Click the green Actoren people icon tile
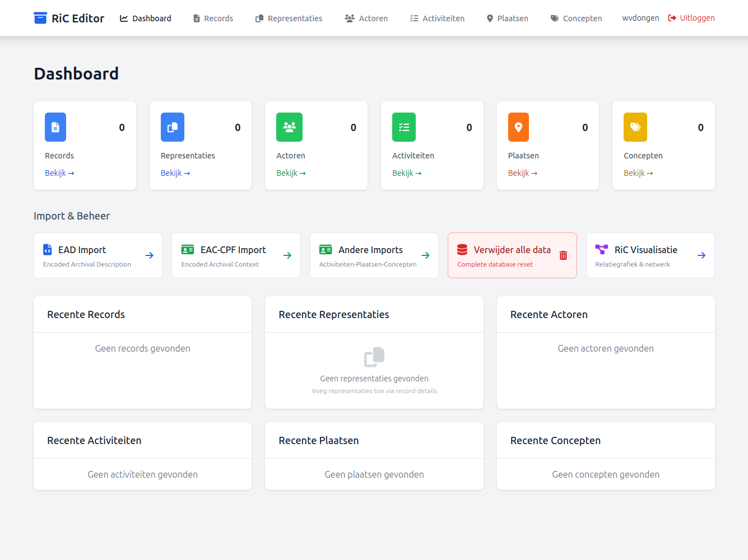The image size is (748, 560). [289, 127]
